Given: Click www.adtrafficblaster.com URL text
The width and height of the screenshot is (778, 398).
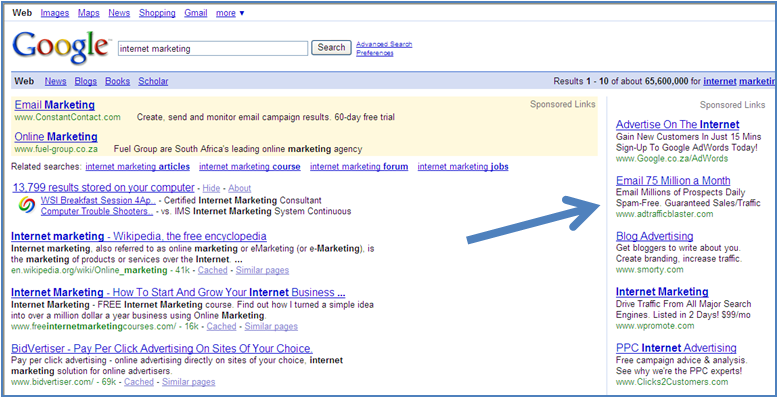Looking at the screenshot, I should 665,214.
